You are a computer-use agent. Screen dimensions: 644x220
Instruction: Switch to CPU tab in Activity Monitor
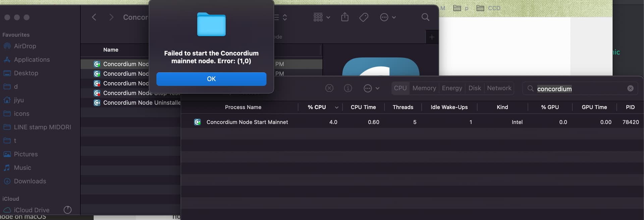click(400, 88)
